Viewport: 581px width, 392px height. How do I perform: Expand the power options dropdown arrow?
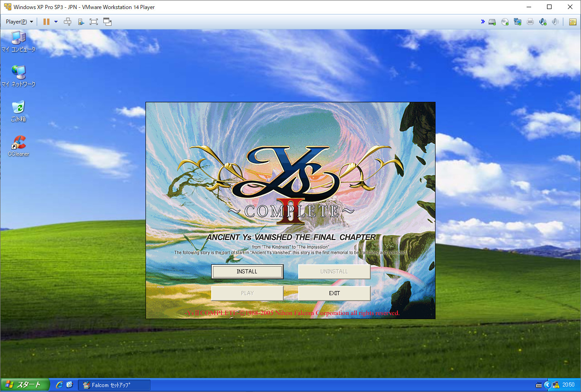click(x=56, y=22)
